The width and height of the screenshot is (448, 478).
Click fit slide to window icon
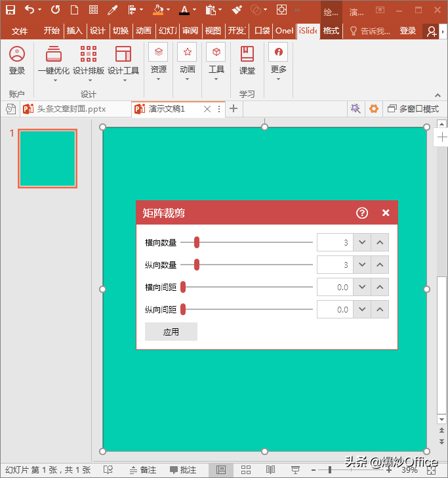[431, 470]
